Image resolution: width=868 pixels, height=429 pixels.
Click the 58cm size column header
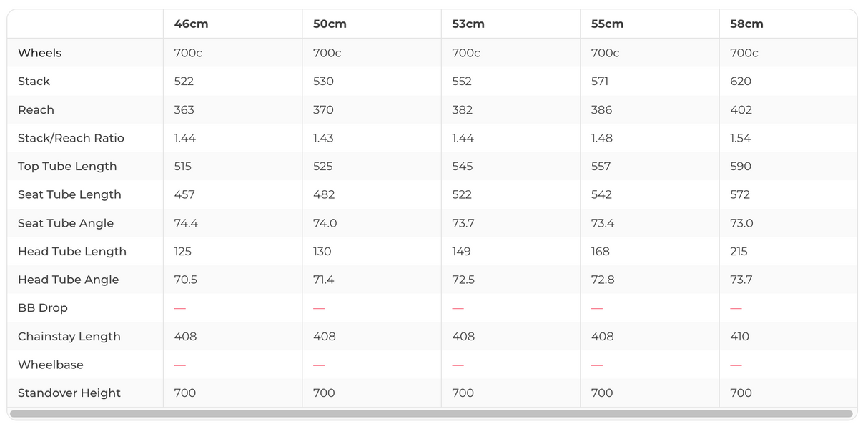(746, 24)
